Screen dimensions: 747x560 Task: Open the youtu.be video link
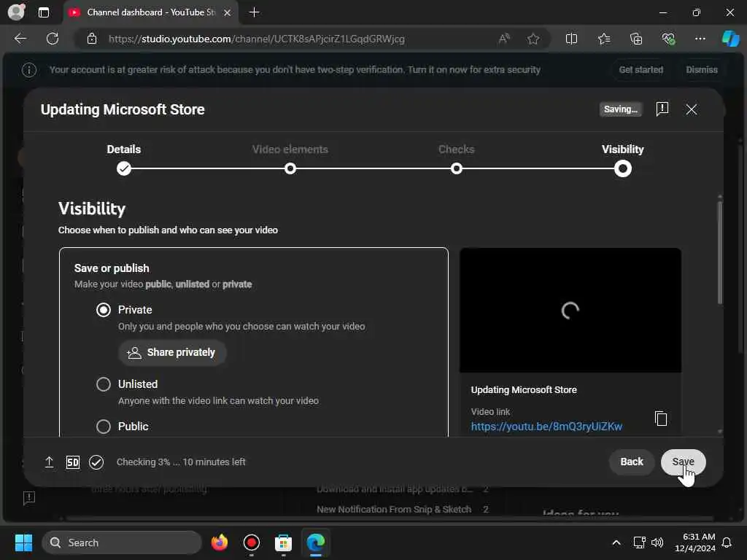(546, 426)
